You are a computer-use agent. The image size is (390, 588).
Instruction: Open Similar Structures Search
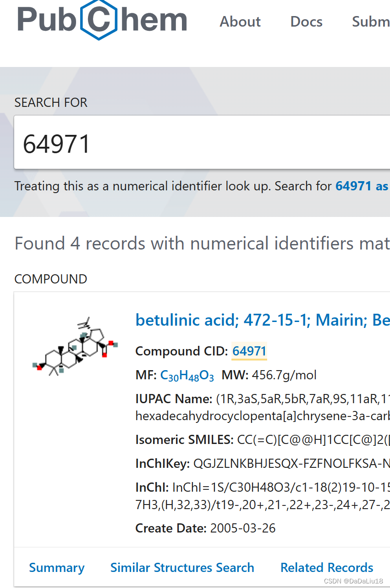point(182,568)
